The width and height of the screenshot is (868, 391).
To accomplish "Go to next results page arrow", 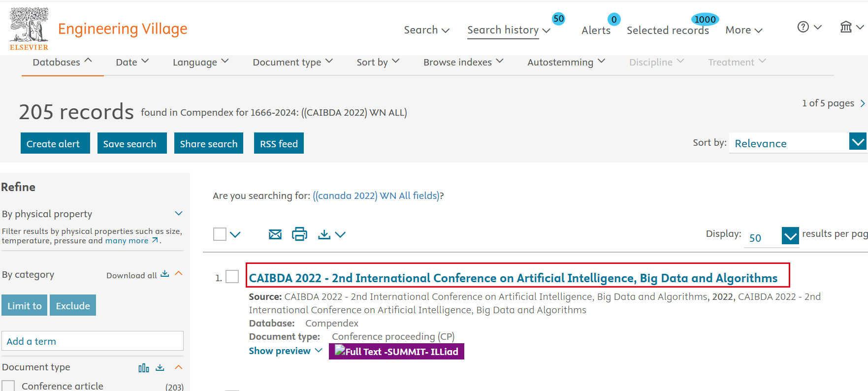I will tap(862, 103).
